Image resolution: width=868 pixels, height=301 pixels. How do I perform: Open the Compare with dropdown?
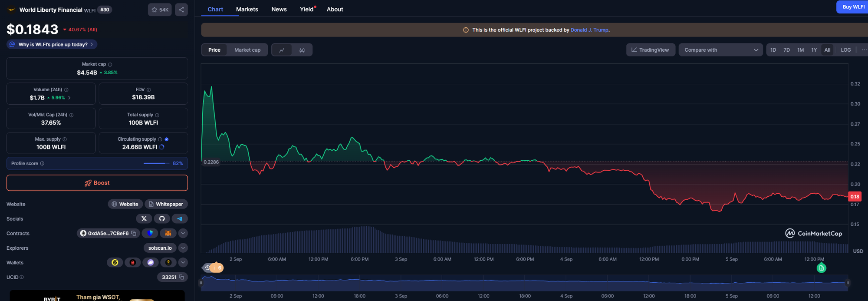(x=720, y=50)
